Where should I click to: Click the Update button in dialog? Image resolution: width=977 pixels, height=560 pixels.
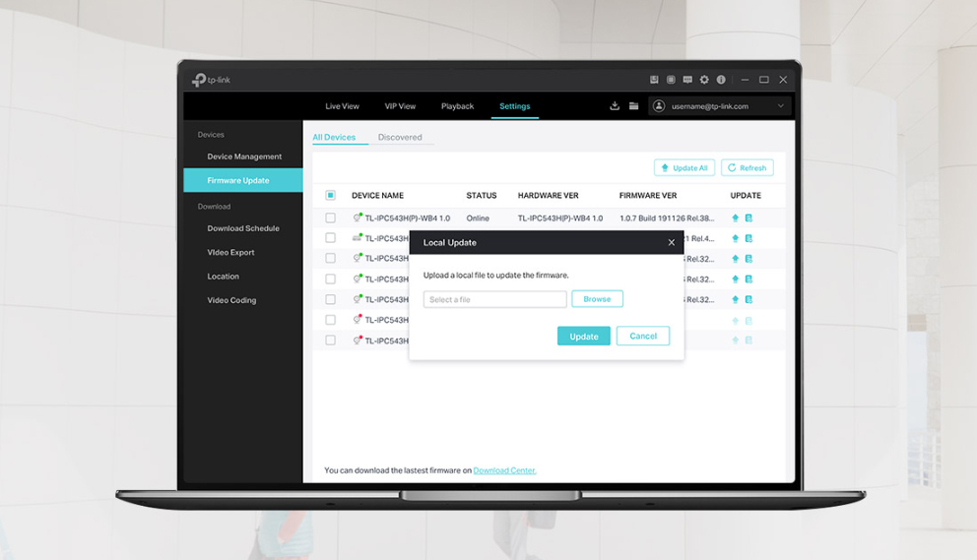[x=584, y=336]
